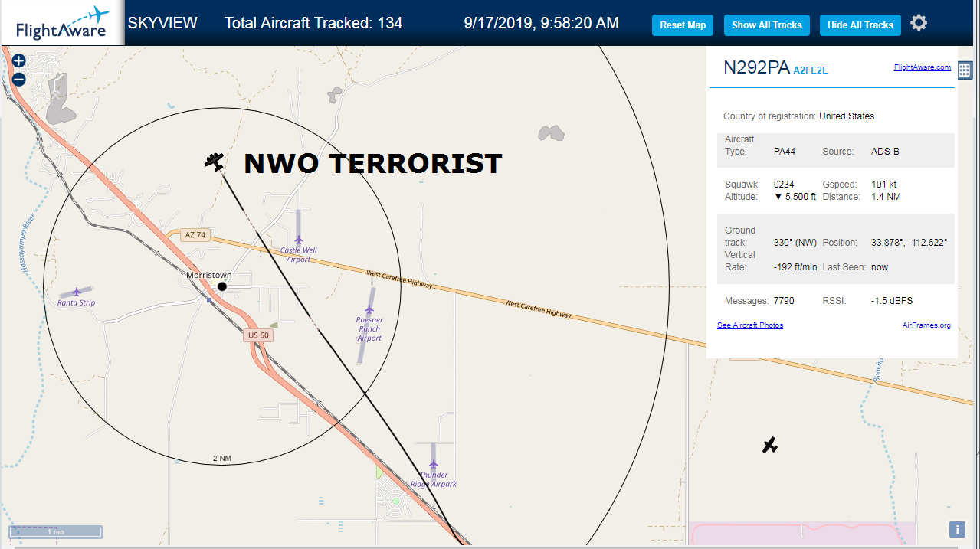Screen dimensions: 980x549
Task: Click Hide All Tracks button
Action: pos(860,25)
